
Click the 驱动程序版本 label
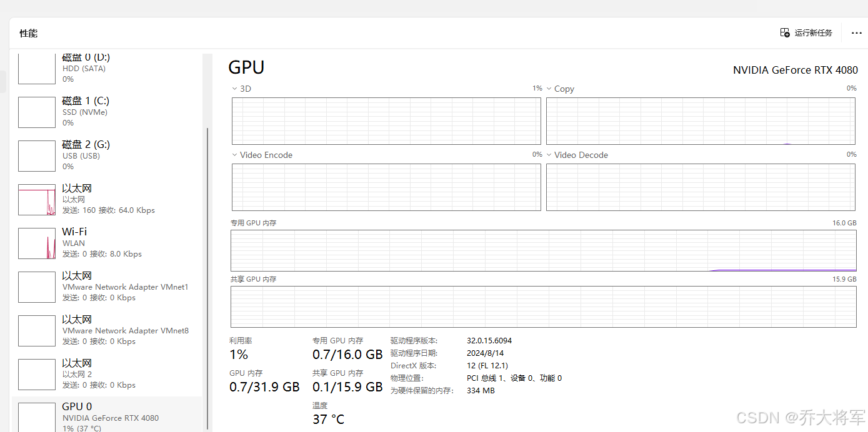point(414,341)
